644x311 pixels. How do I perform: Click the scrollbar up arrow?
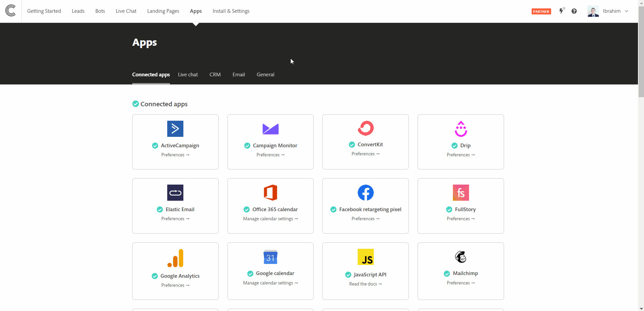coord(641,3)
